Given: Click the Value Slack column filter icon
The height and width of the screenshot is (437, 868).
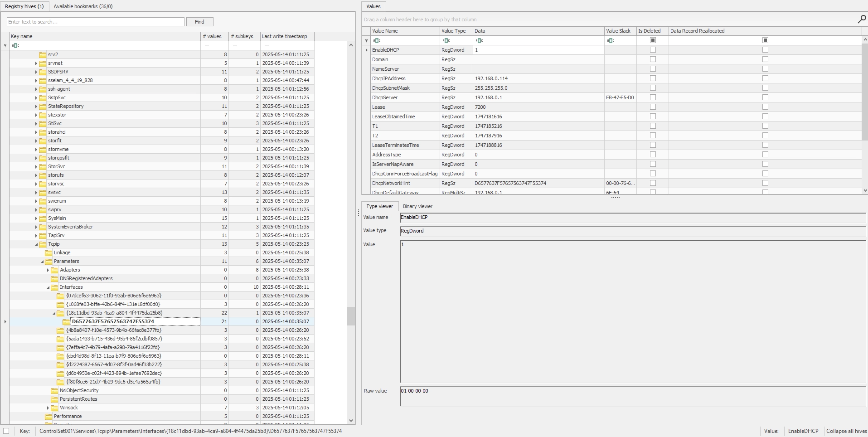Looking at the screenshot, I should tap(611, 40).
